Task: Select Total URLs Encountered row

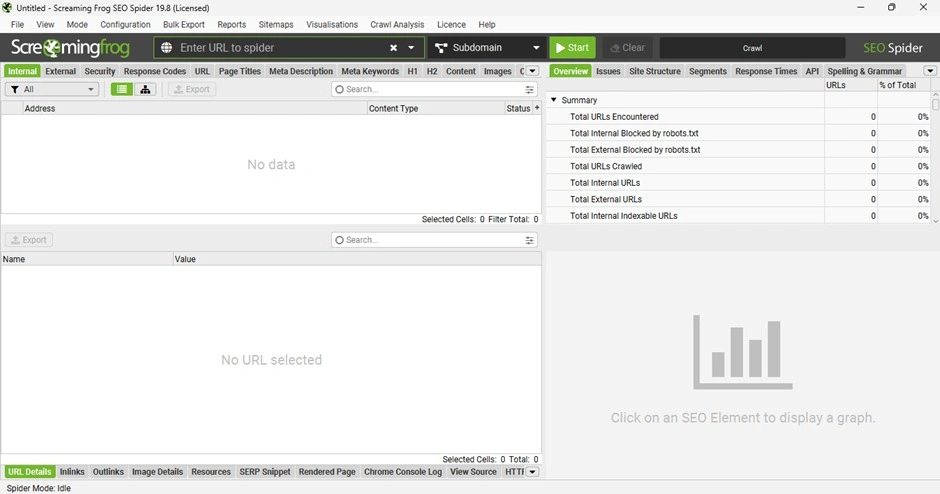Action: (739, 116)
